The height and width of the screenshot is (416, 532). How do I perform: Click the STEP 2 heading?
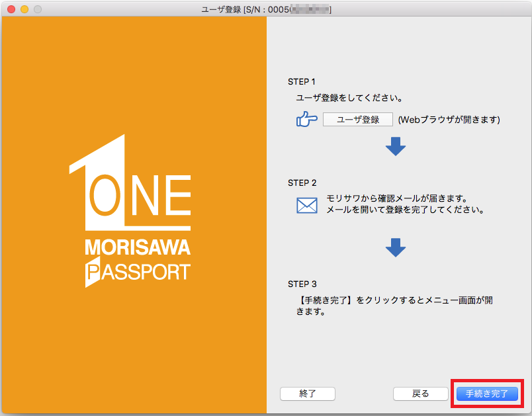pyautogui.click(x=302, y=182)
